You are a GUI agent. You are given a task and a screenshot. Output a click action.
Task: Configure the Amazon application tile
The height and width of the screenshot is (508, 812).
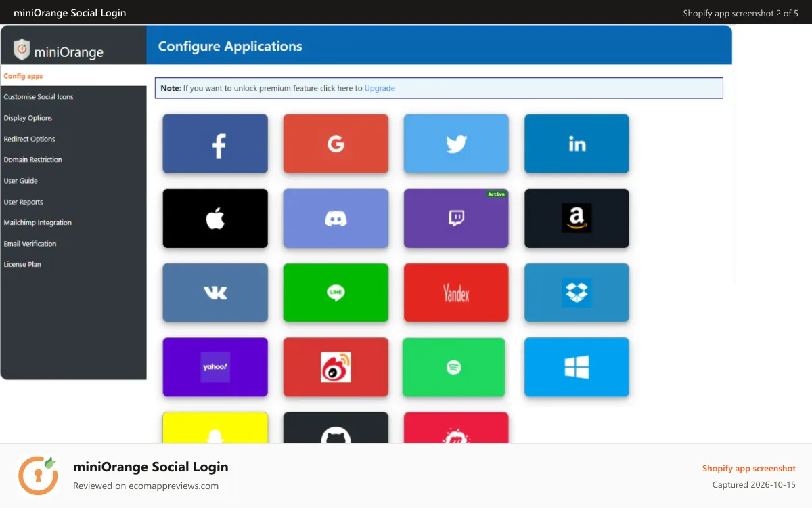577,218
